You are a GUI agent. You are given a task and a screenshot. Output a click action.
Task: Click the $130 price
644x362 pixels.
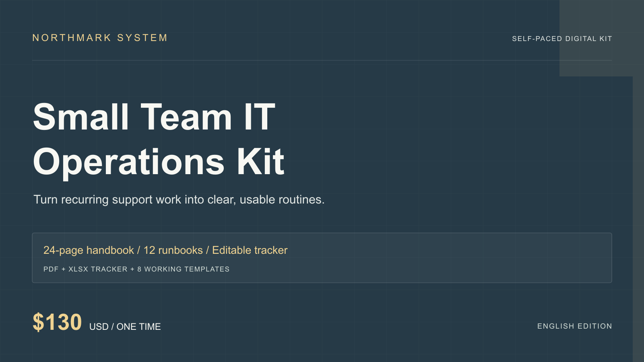[57, 322]
